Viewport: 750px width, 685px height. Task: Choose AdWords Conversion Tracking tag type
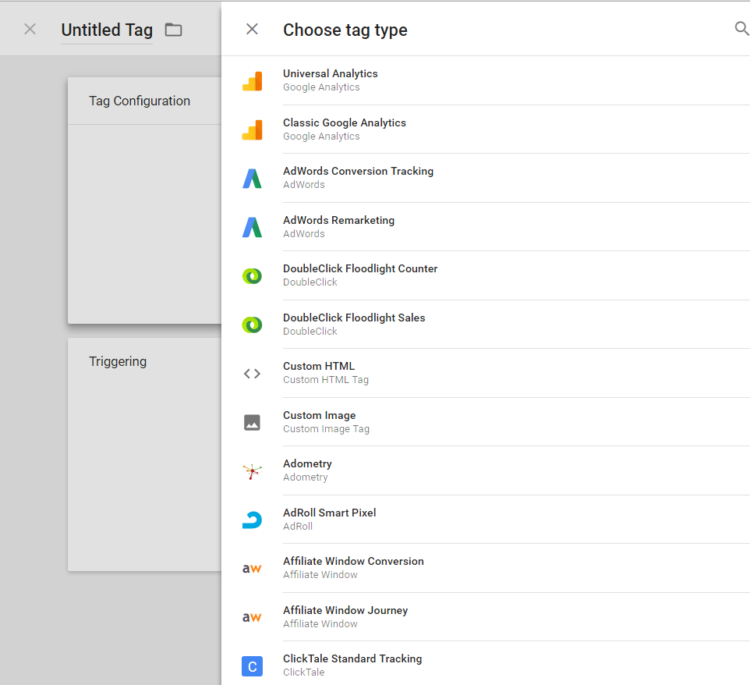click(485, 178)
